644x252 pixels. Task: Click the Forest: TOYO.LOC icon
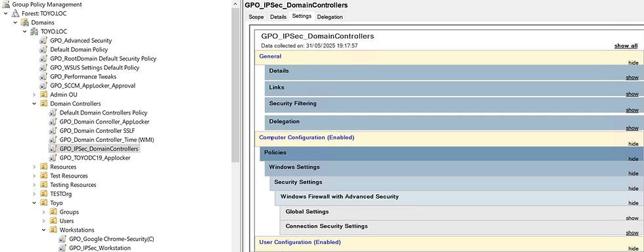tap(15, 14)
